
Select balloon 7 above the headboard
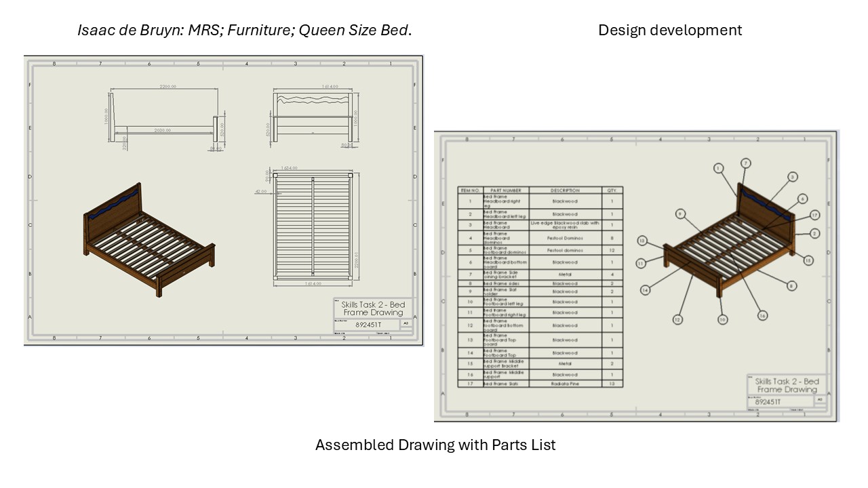pos(745,163)
